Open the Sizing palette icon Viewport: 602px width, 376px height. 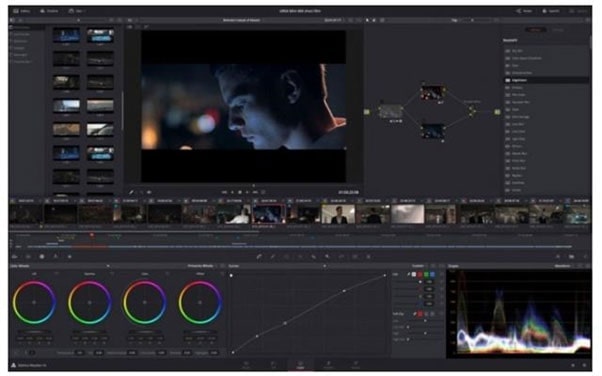(341, 256)
